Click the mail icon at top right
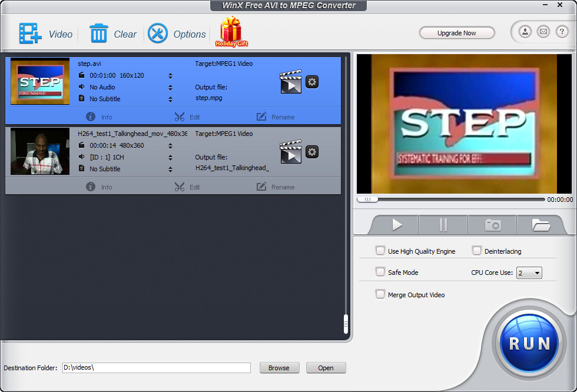 pos(543,32)
